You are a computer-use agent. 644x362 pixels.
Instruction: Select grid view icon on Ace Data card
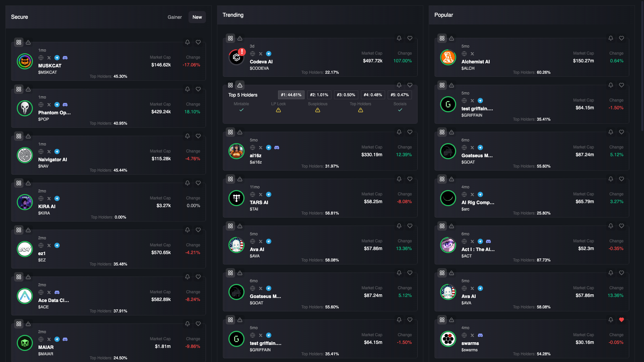(x=19, y=277)
